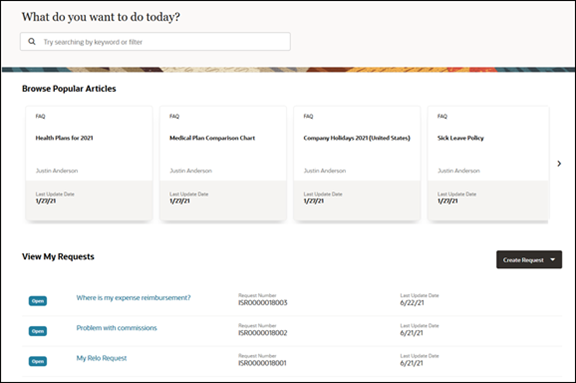Click the keyword search input field

[x=155, y=41]
